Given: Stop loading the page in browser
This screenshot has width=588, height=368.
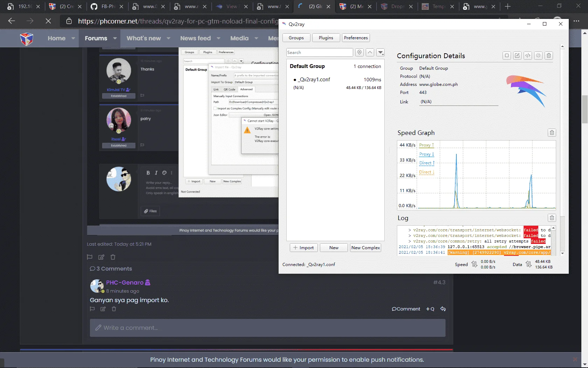Looking at the screenshot, I should (48, 21).
